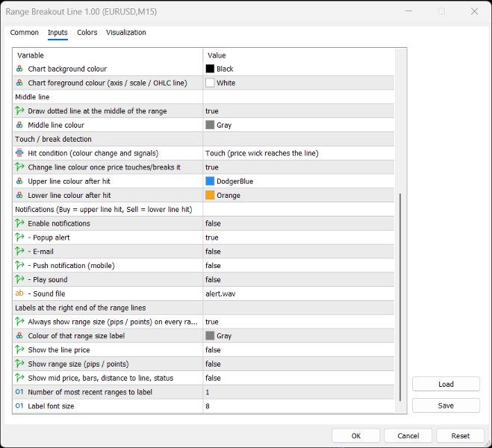Click the black colour swatch
Screen dimensions: 492x448
pyautogui.click(x=210, y=69)
